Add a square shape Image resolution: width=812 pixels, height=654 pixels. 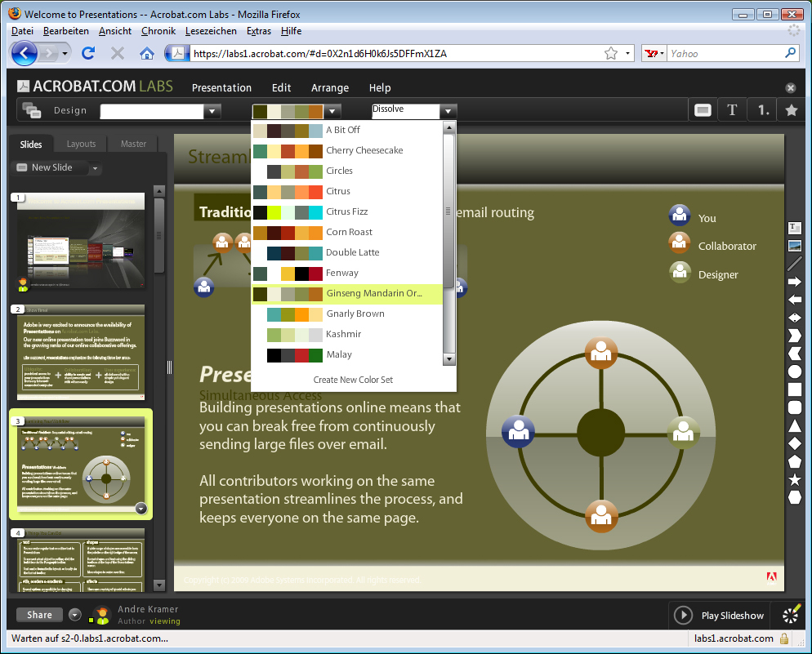794,389
